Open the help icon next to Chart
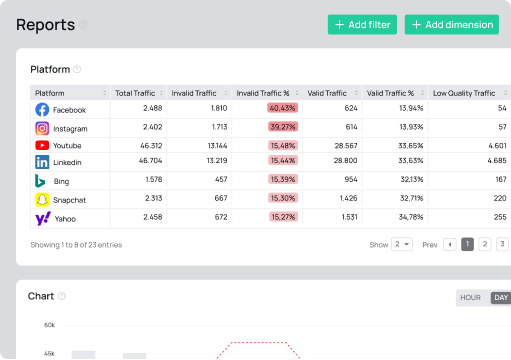This screenshot has height=360, width=511. tap(62, 296)
